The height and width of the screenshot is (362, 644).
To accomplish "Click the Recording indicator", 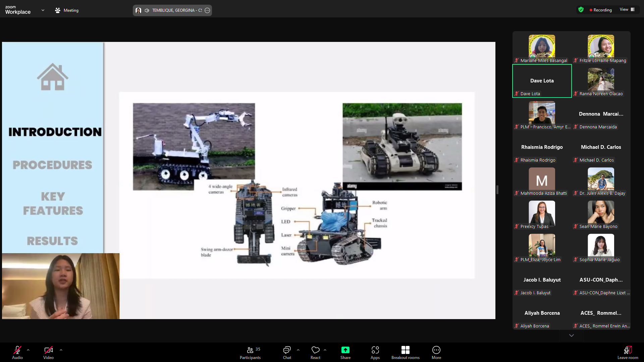I will tap(600, 10).
